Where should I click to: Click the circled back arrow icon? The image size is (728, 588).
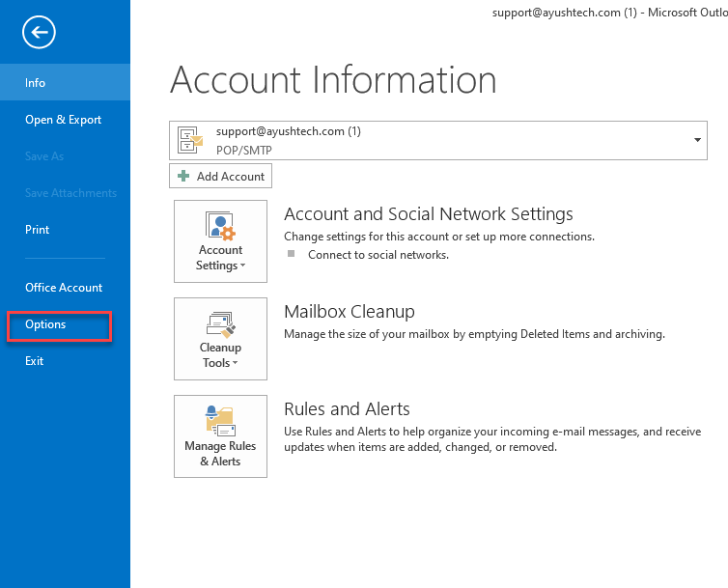(x=40, y=33)
